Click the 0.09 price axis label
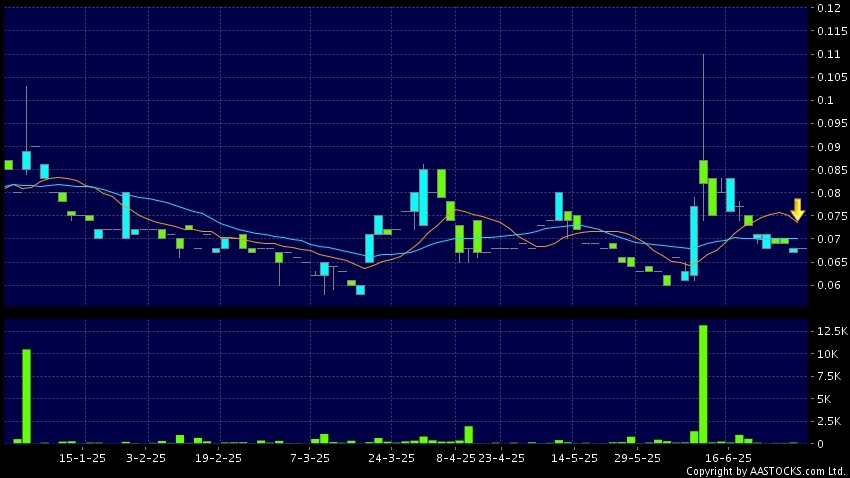Viewport: 850px width, 478px height. [x=829, y=146]
